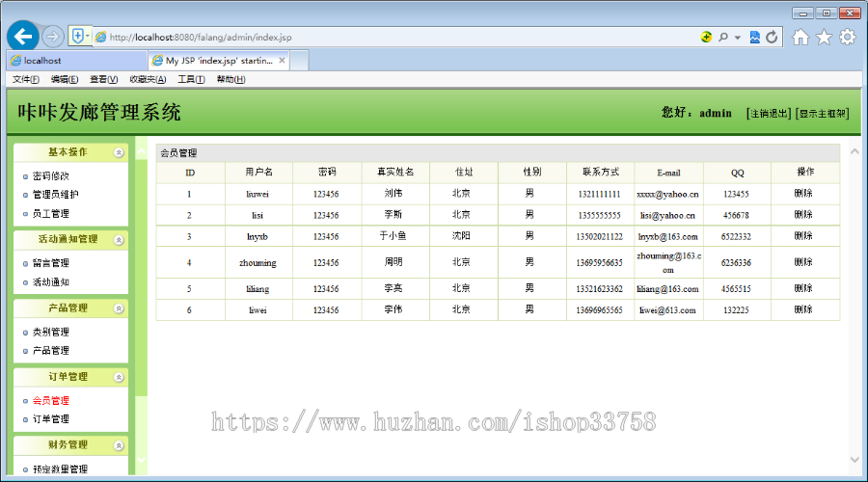Refresh the page with the reload icon
Image resolution: width=868 pixels, height=482 pixels.
click(x=772, y=37)
